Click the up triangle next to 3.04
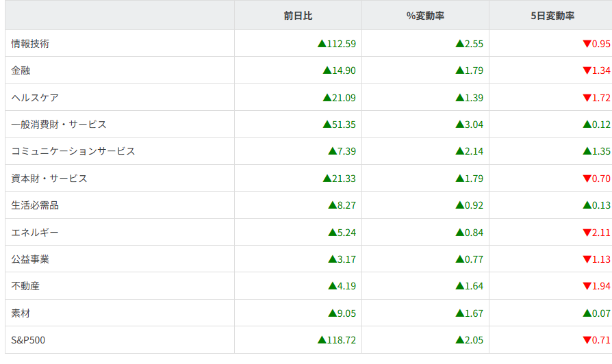This screenshot has height=364, width=612. (459, 125)
